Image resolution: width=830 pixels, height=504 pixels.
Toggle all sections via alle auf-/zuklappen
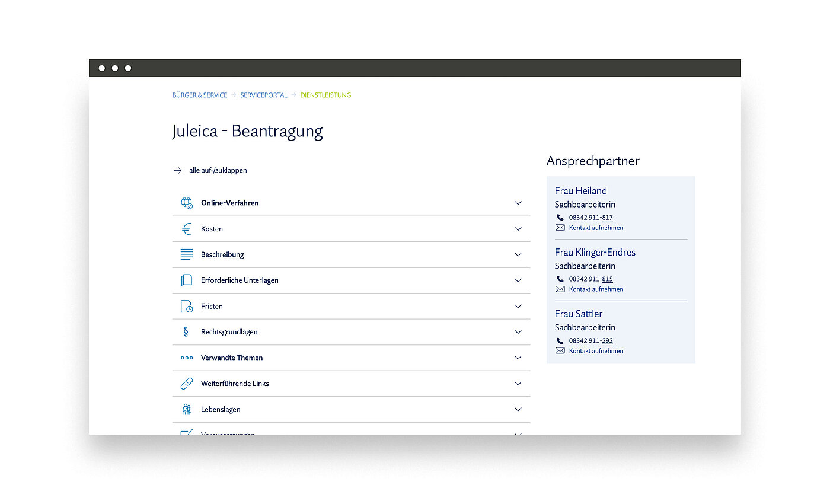(218, 171)
